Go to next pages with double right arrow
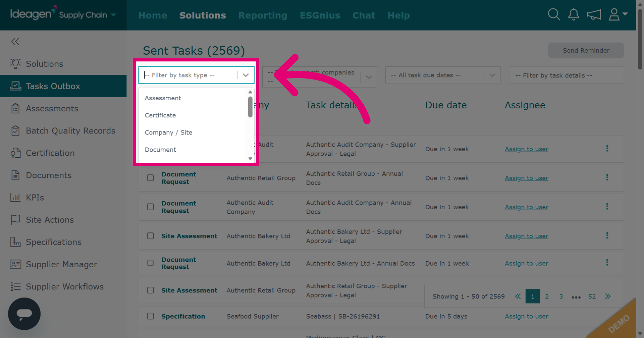The image size is (644, 338). (x=608, y=296)
